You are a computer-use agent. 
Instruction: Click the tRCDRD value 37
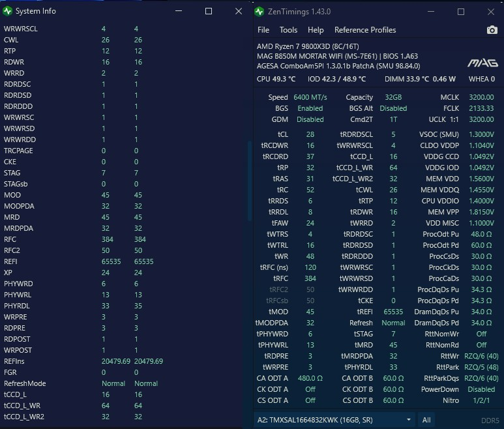click(310, 156)
